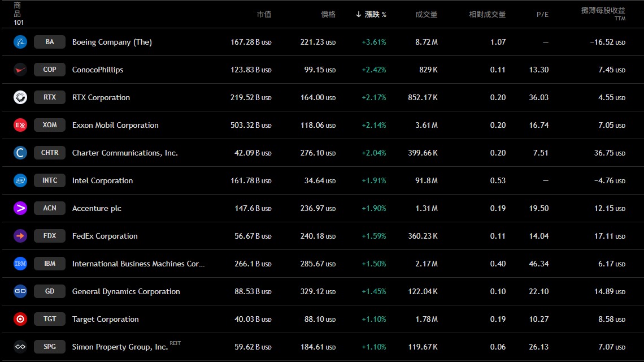Screen dimensions: 644x362
Task: Click the P/E column header
Action: 542,14
